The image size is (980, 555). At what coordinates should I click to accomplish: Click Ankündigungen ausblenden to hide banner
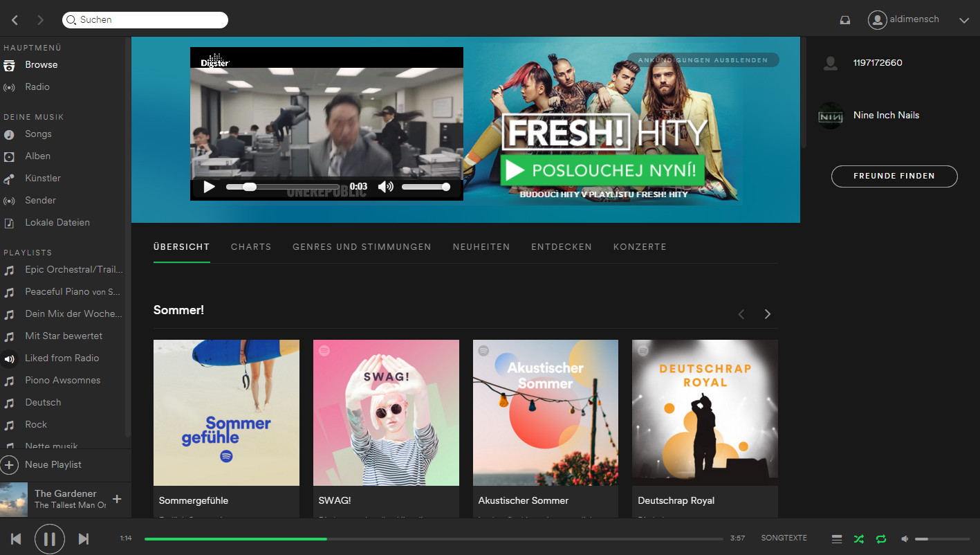pyautogui.click(x=703, y=60)
